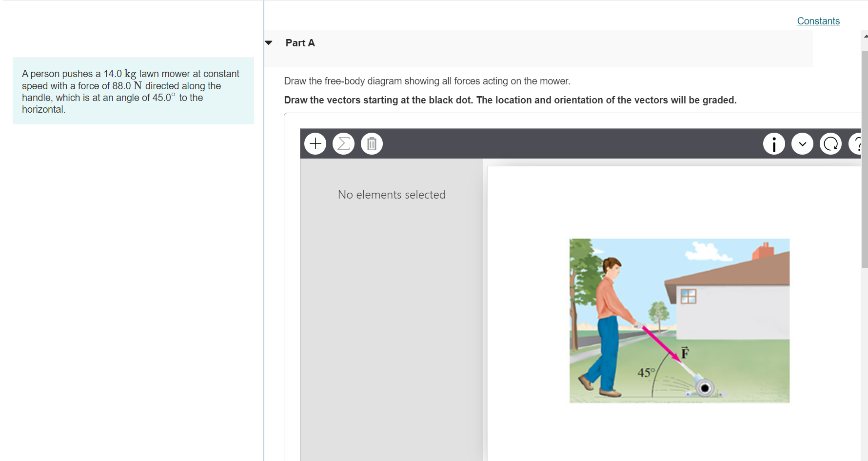
Task: Click the Sigma button to show vector sum
Action: [x=343, y=143]
